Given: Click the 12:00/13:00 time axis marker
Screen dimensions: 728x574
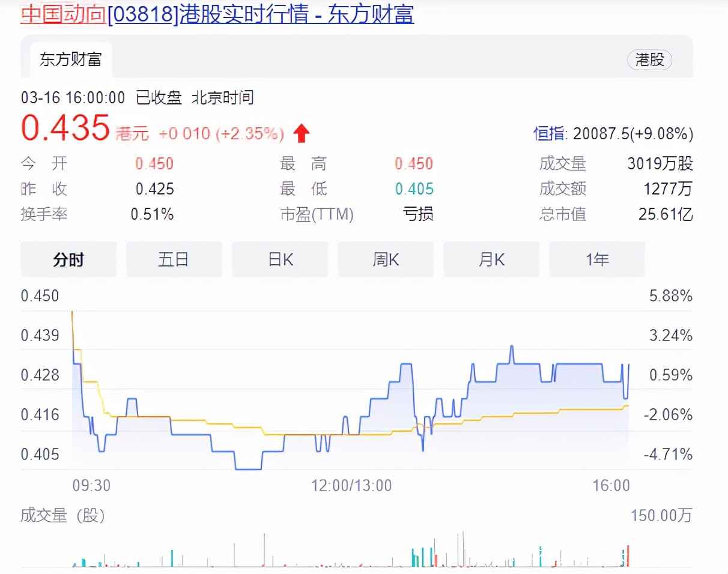Looking at the screenshot, I should (351, 485).
